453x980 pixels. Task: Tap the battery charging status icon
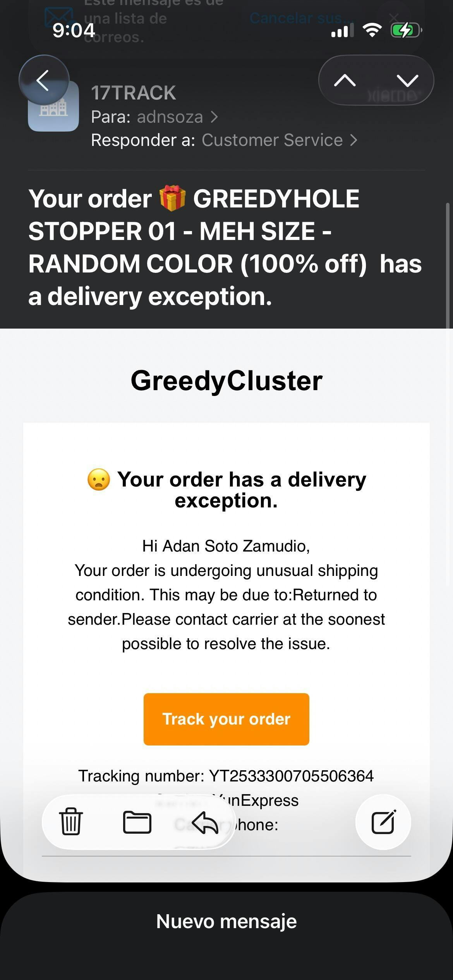pyautogui.click(x=406, y=30)
